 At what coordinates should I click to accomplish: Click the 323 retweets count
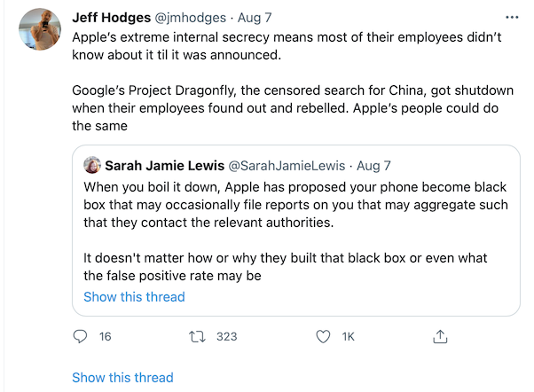point(227,337)
